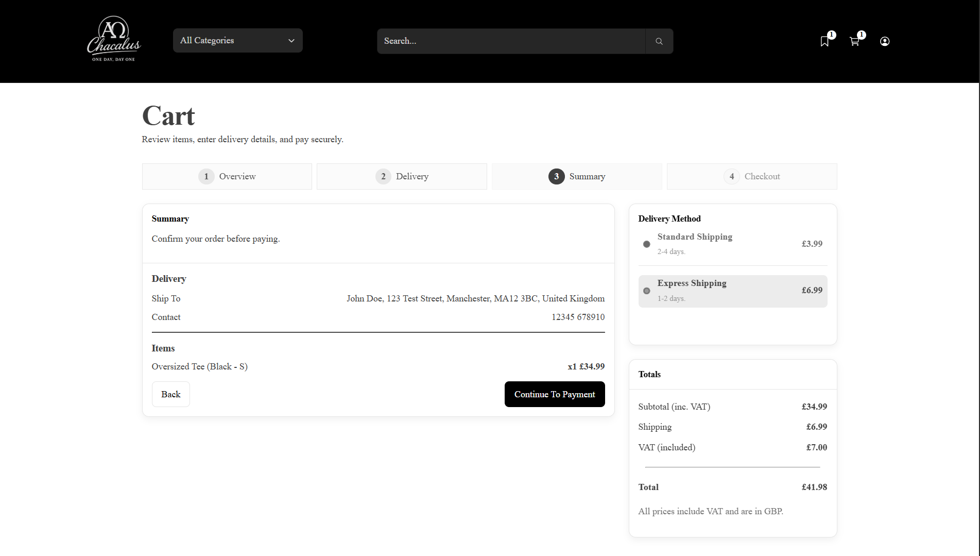The image size is (980, 556).
Task: Click the item price x1 £34.99
Action: click(x=586, y=366)
